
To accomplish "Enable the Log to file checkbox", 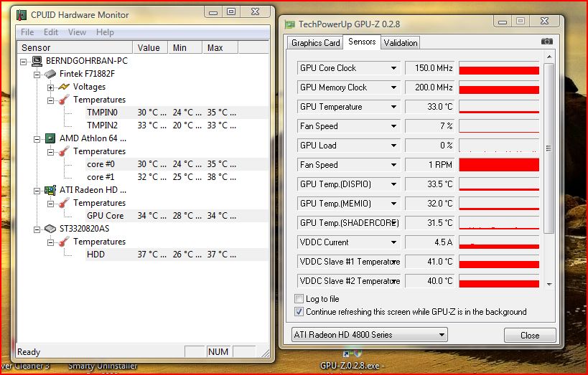I will [x=299, y=298].
